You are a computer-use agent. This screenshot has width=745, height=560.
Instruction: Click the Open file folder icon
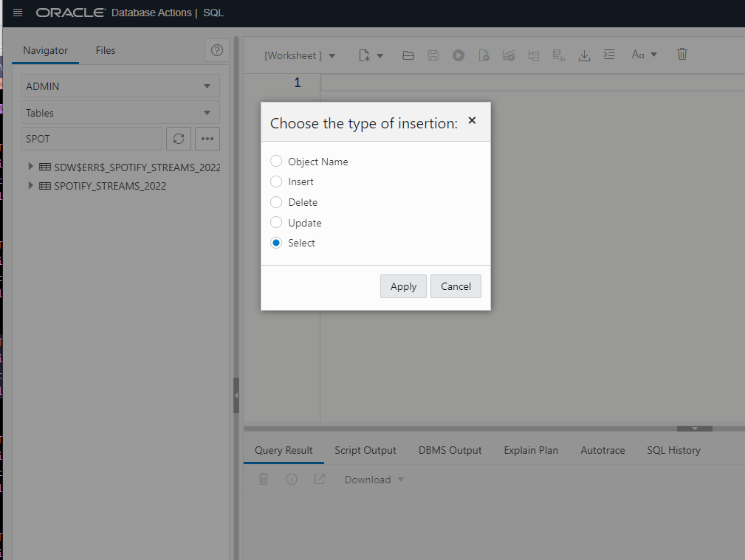408,55
